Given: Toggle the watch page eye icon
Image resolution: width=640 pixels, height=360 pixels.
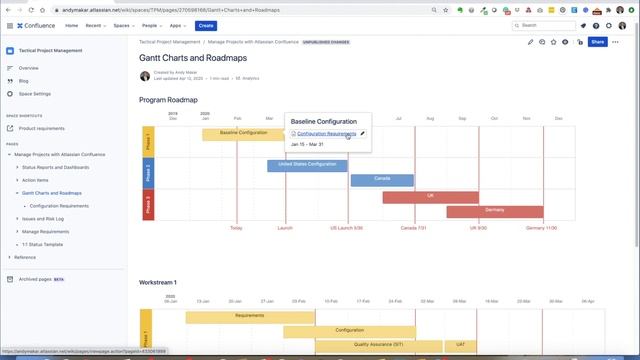Looking at the screenshot, I should [565, 42].
